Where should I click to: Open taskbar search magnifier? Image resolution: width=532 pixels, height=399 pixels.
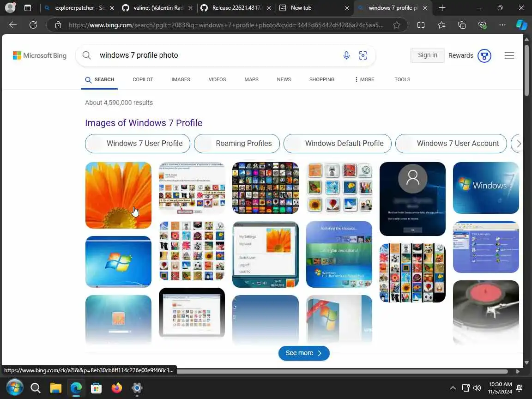(x=35, y=388)
